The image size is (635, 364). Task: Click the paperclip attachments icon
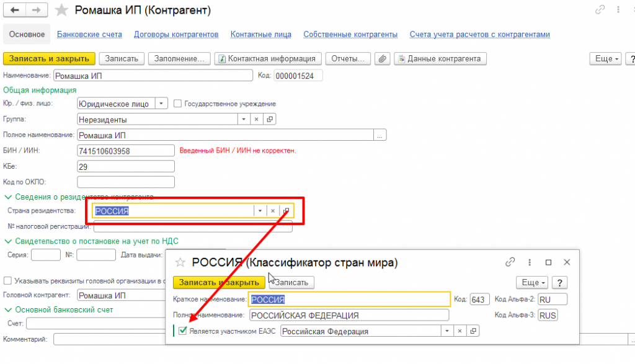click(x=383, y=59)
